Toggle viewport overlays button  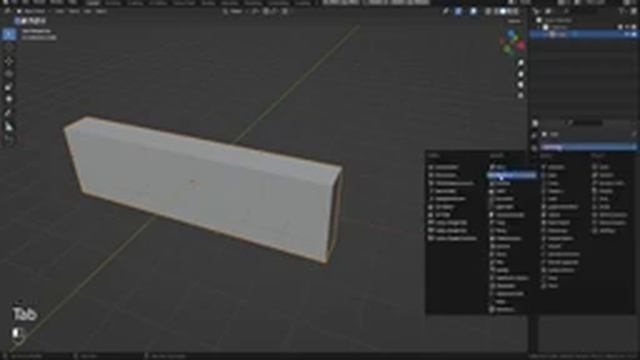click(473, 11)
